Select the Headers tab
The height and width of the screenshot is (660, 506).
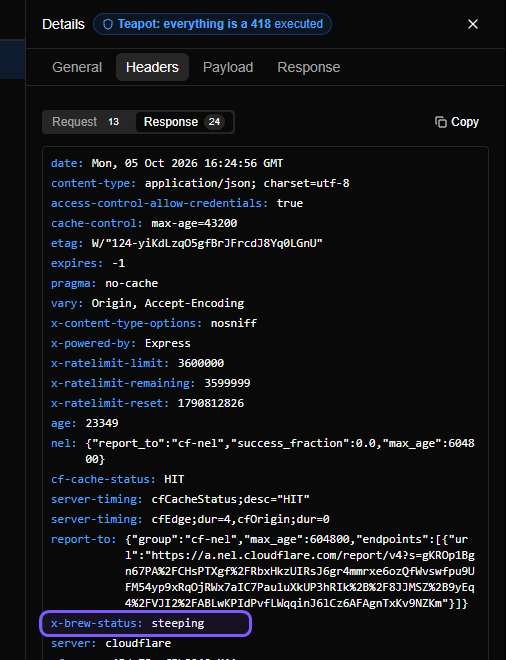(152, 67)
